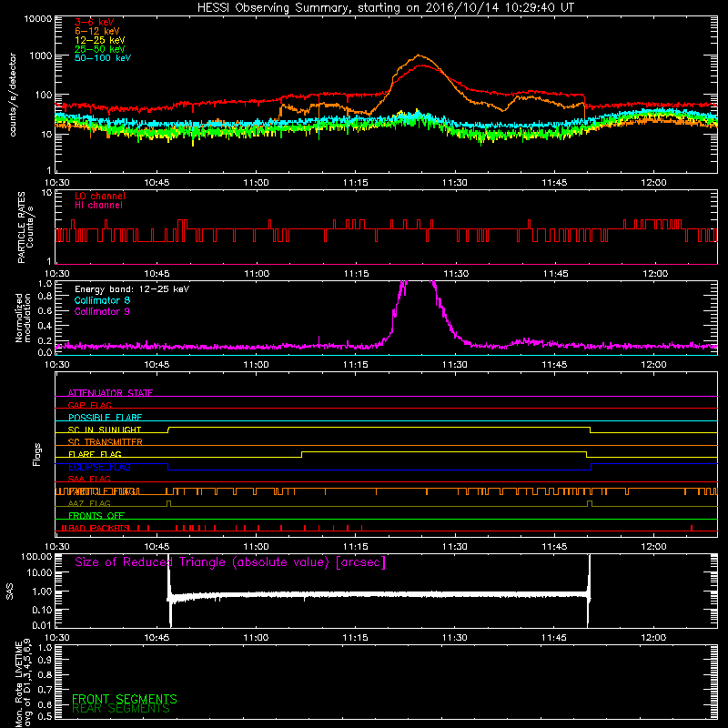Click the 'SAS' y-axis label

click(10, 591)
